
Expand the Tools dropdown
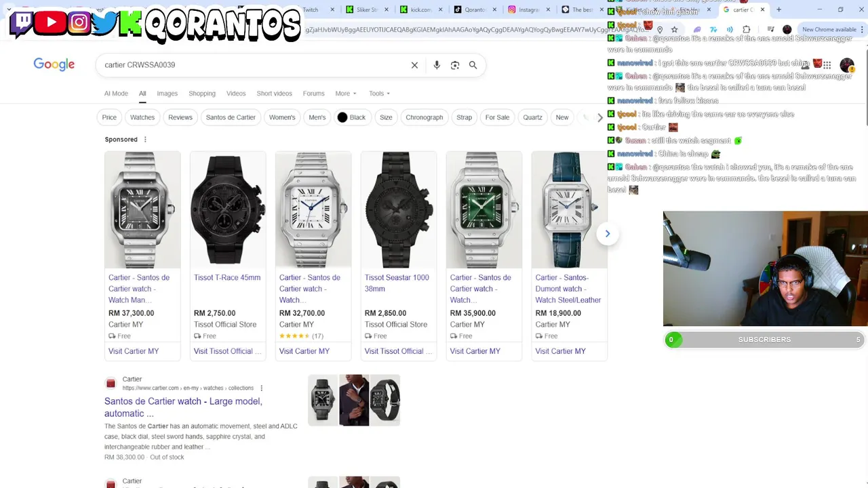click(x=379, y=94)
